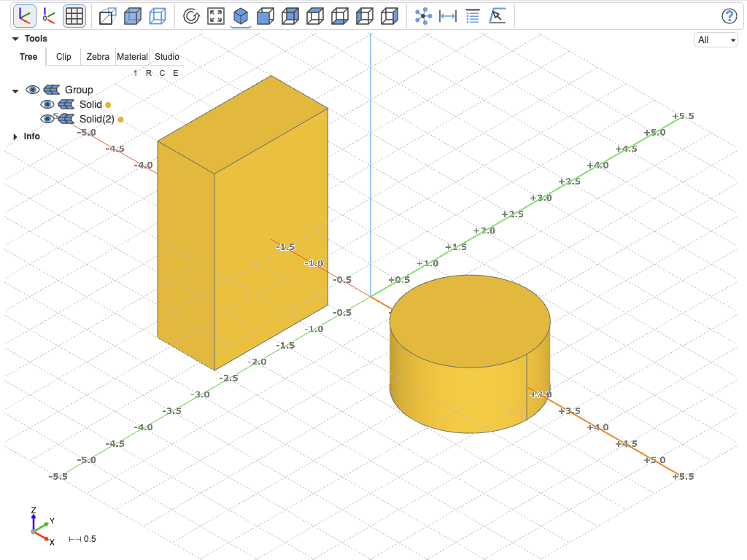Viewport: 747px width, 560px height.
Task: Click the yellow color dot beside Solid
Action: pos(108,105)
